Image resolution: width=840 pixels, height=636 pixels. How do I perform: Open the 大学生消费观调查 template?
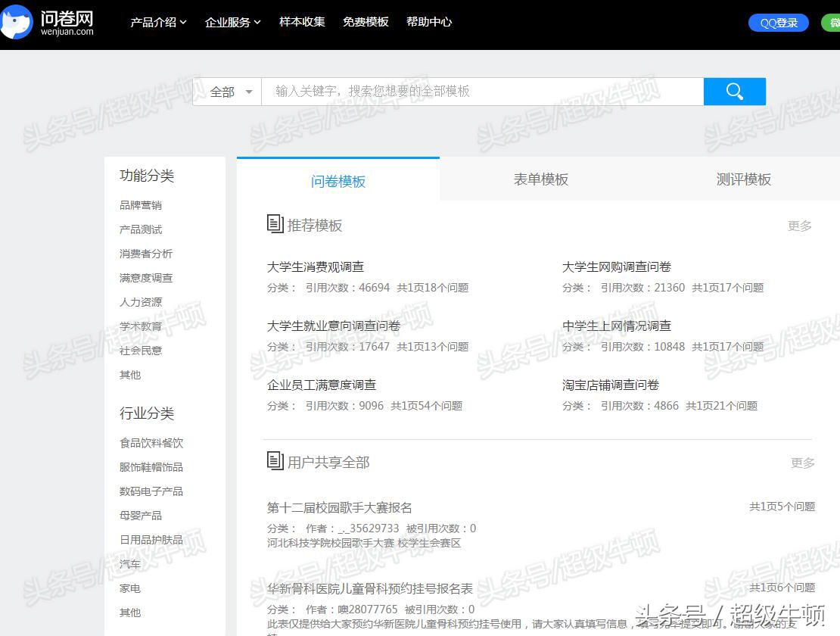315,267
